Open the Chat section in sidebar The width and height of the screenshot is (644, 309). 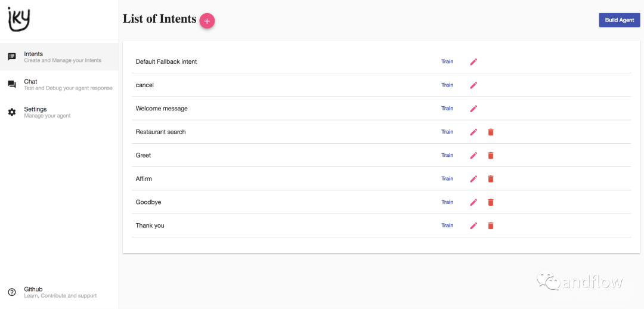[59, 85]
